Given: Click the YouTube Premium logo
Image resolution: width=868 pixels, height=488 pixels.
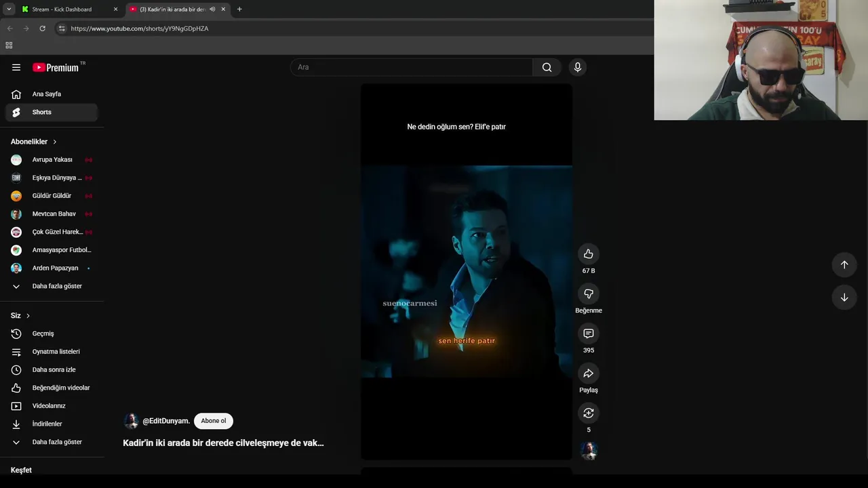Looking at the screenshot, I should pyautogui.click(x=56, y=67).
